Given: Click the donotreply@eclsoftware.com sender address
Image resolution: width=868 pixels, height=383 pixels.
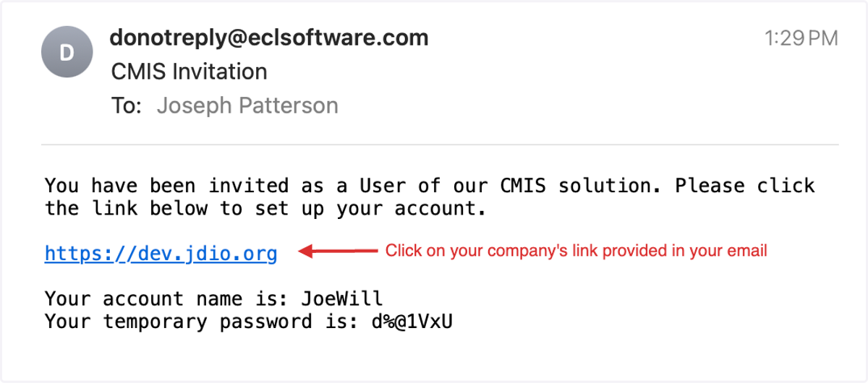Looking at the screenshot, I should (x=269, y=38).
